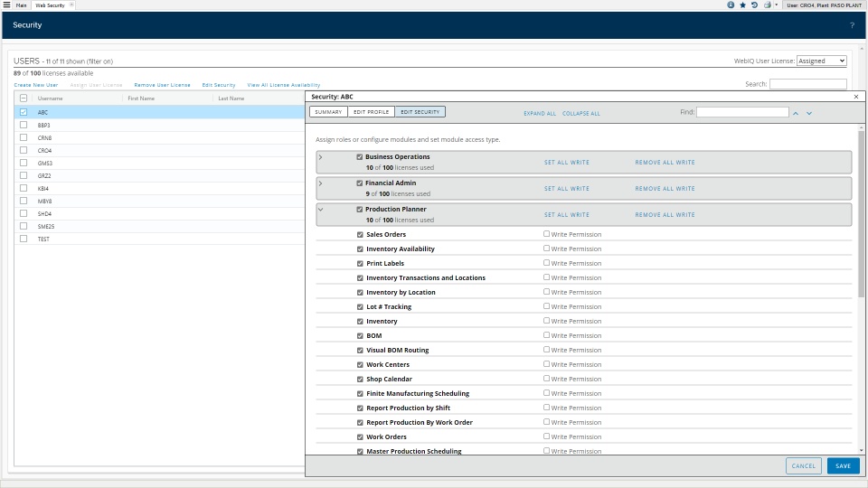Open the hamburger main menu icon
This screenshot has width=868, height=488.
pos(6,5)
